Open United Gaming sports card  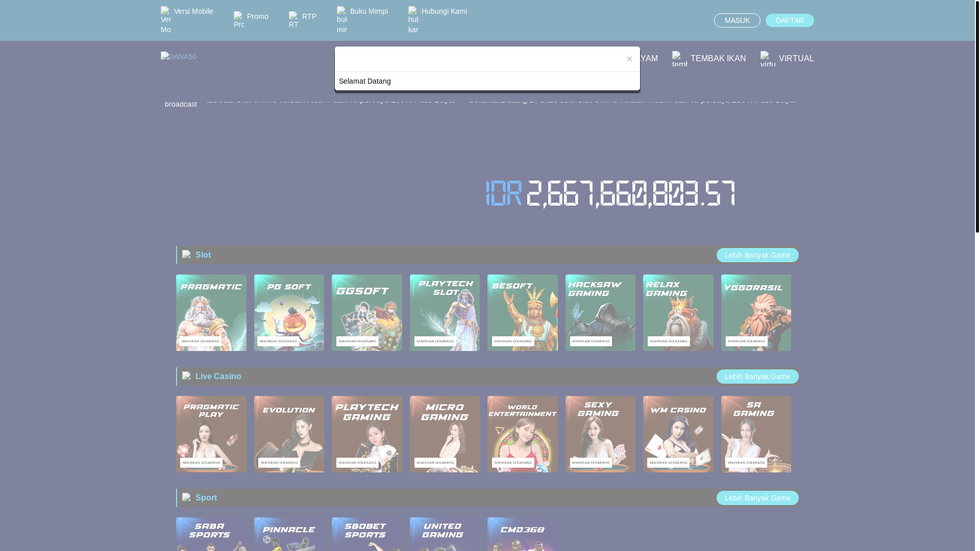(445, 534)
